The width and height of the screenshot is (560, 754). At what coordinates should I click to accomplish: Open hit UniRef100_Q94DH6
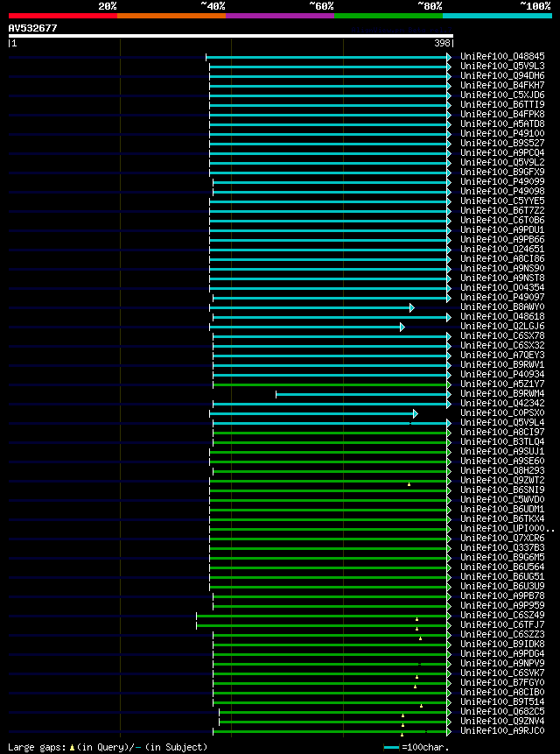(502, 75)
